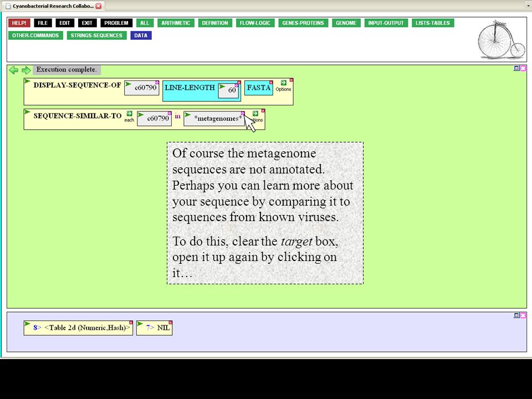Delete result 7 NIL with red X
This screenshot has height=399, width=532.
170,323
